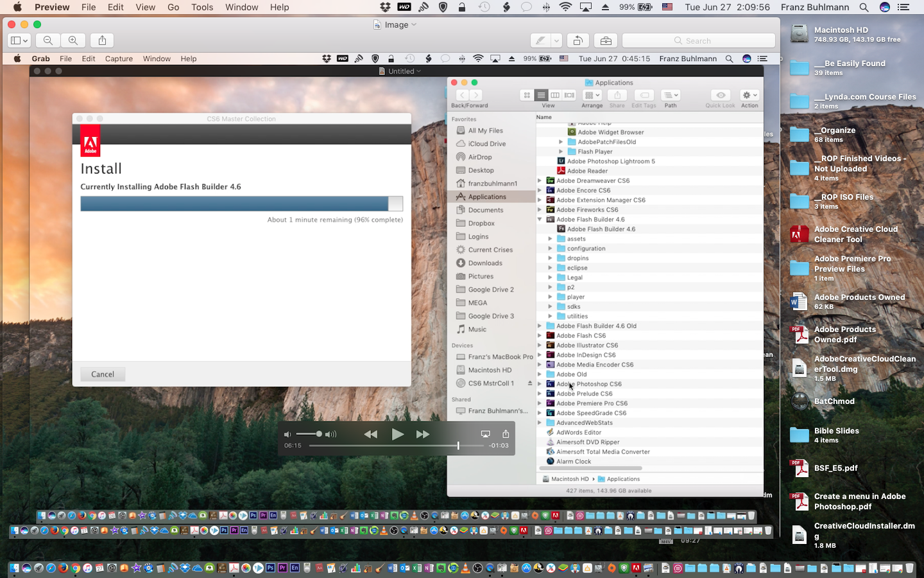
Task: Select the BSF_E5.pdf file on the desktop
Action: [x=800, y=468]
